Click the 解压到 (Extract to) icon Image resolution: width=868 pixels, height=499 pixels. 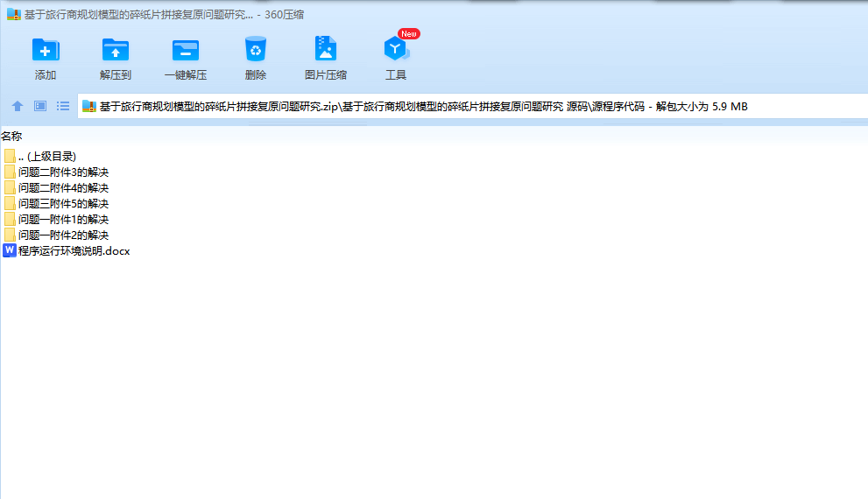[x=115, y=50]
